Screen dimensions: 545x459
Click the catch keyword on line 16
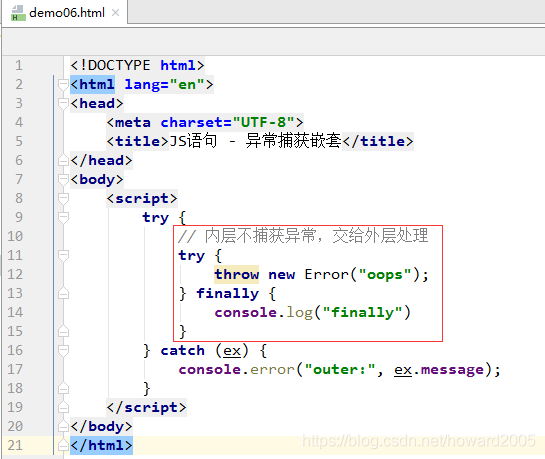click(182, 351)
